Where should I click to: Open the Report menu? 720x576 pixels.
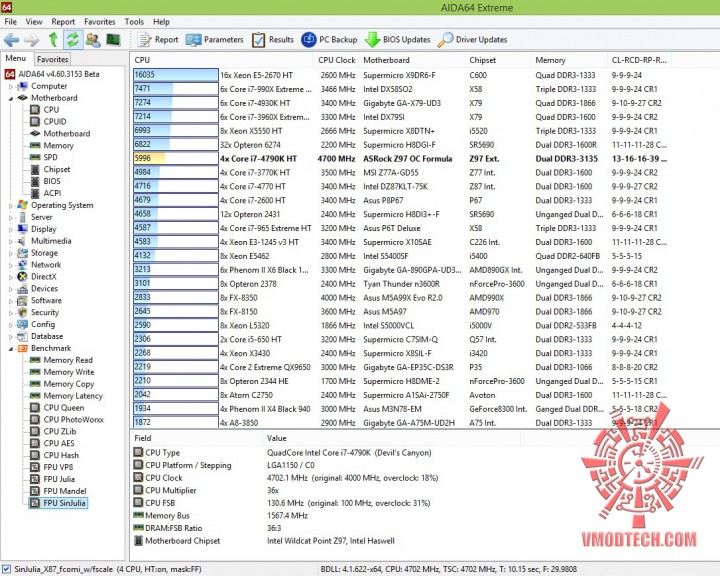click(63, 22)
